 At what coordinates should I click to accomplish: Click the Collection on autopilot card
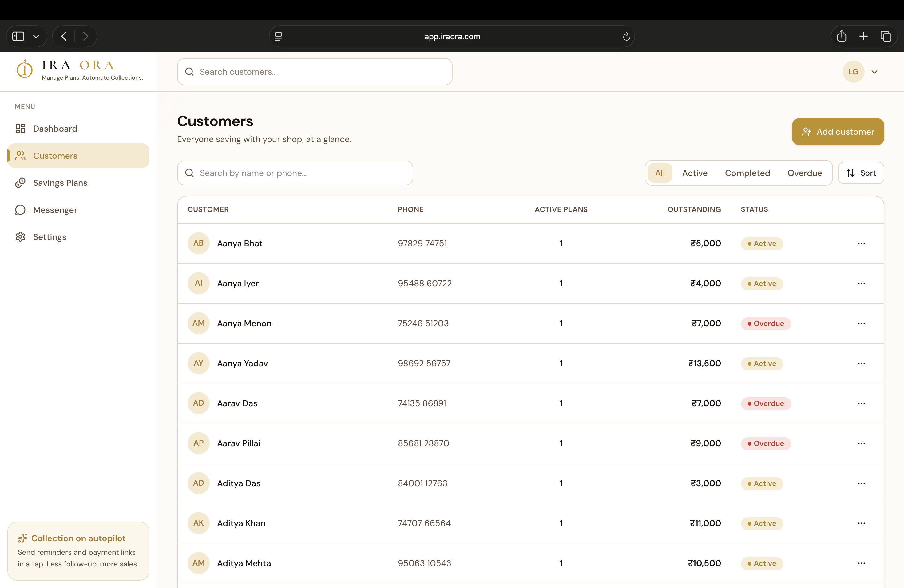(78, 551)
